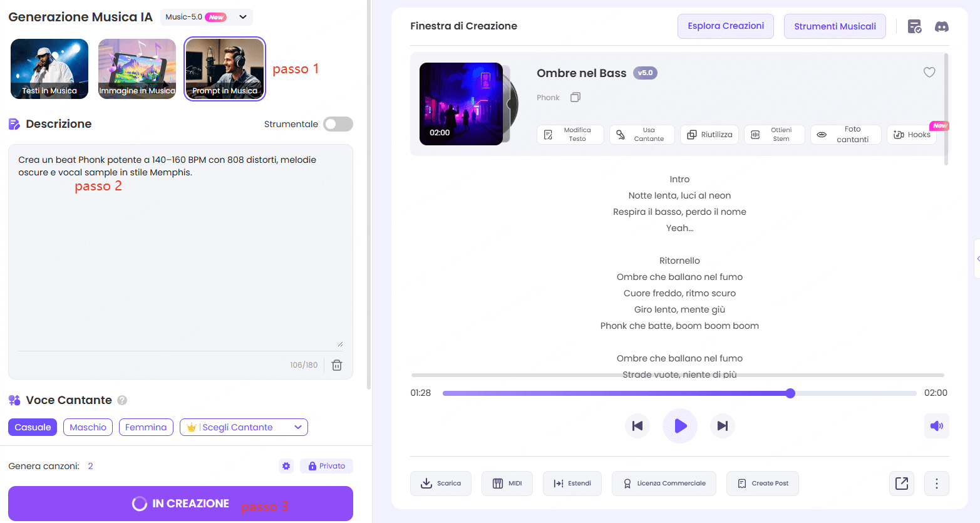This screenshot has height=523, width=980.
Task: Toggle Privato privacy setting
Action: [x=326, y=465]
